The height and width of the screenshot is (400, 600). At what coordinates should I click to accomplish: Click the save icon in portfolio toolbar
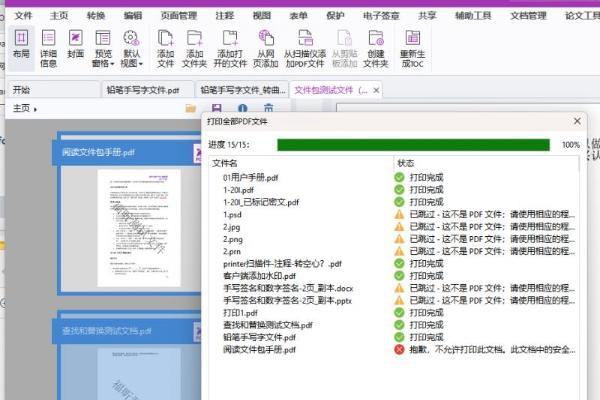pyautogui.click(x=217, y=108)
